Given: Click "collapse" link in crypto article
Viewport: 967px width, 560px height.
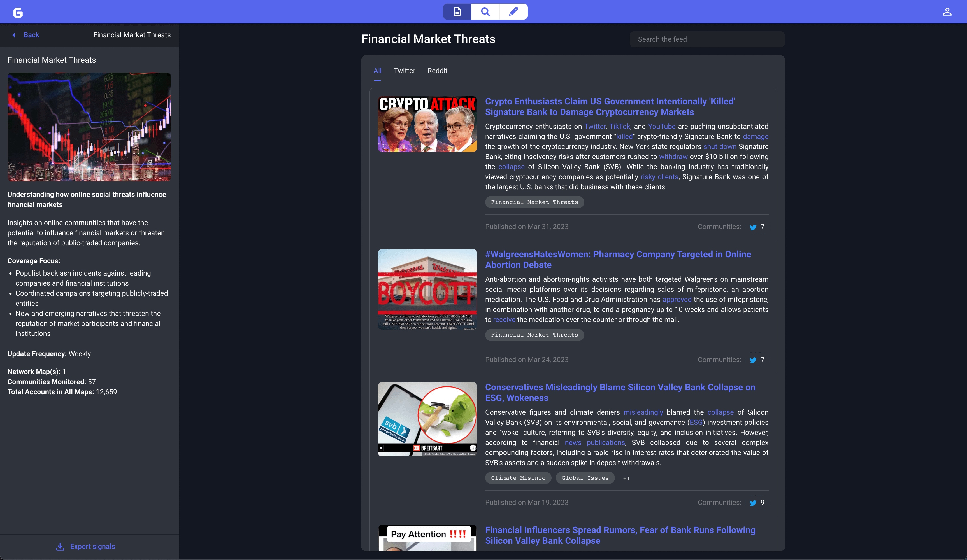Looking at the screenshot, I should coord(511,167).
